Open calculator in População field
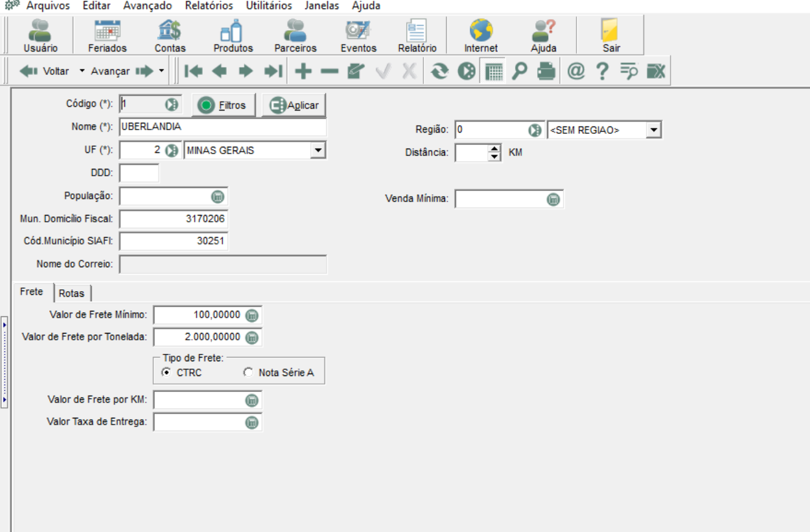 tap(218, 197)
